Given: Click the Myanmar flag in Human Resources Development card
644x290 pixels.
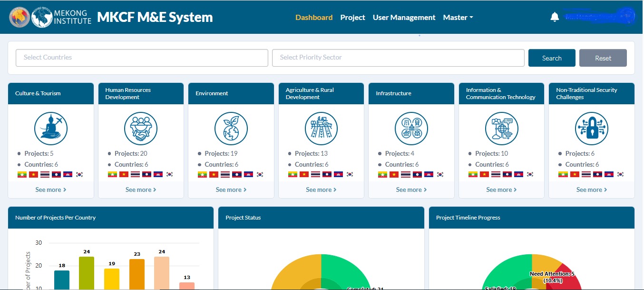Looking at the screenshot, I should (x=112, y=174).
